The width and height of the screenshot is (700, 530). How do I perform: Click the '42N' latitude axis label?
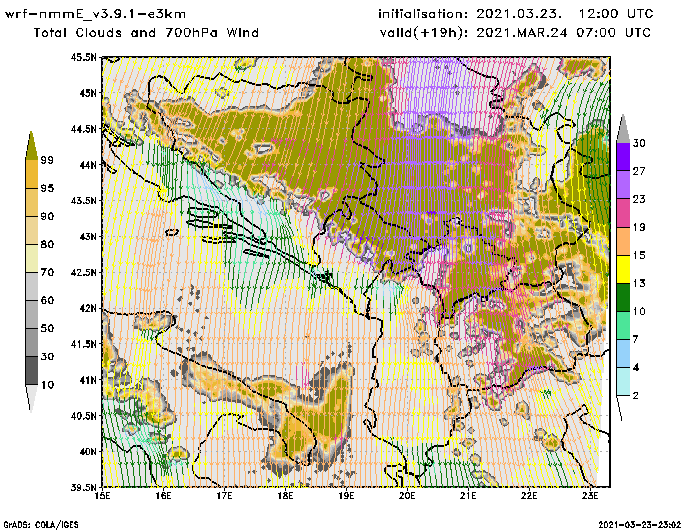coord(88,308)
